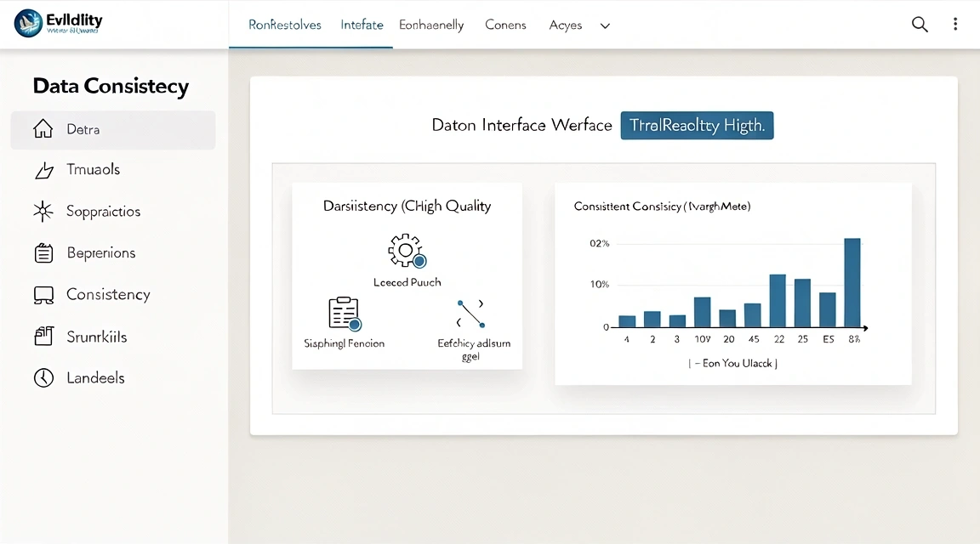Select the Sisphingl Fenoion document icon

click(x=344, y=314)
